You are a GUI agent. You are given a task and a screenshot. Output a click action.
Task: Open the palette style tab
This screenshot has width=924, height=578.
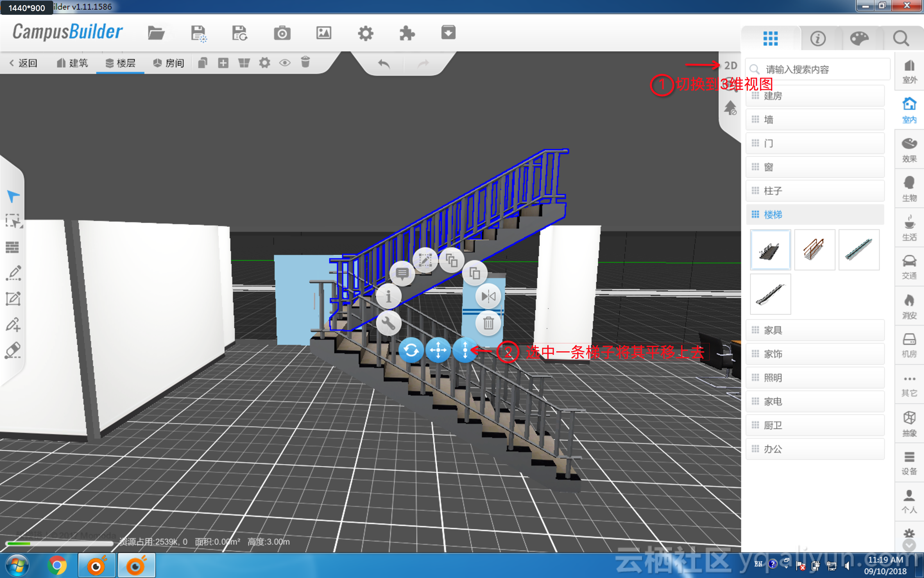click(x=860, y=38)
